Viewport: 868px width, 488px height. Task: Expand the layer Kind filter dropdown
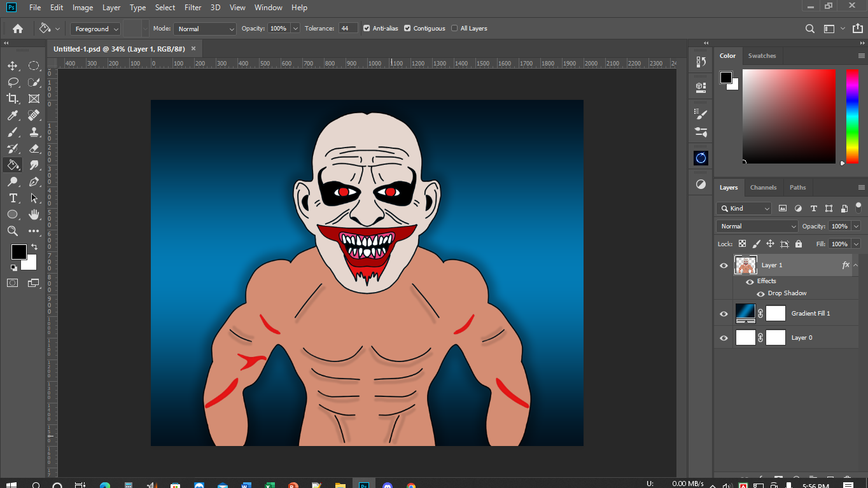pos(744,208)
